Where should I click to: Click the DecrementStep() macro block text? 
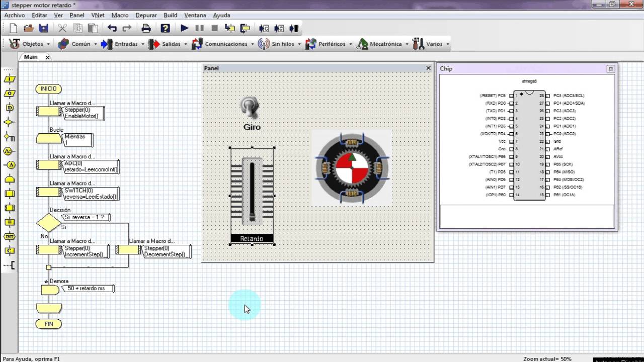tap(167, 254)
